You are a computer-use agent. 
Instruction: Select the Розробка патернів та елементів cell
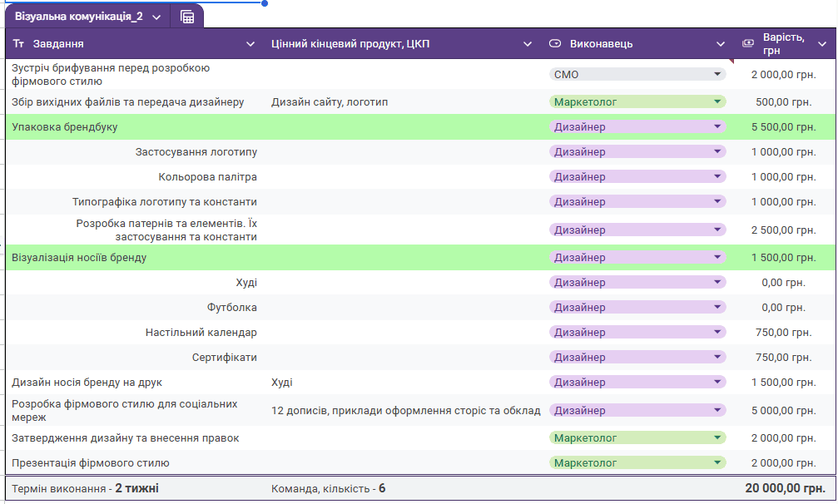coord(136,230)
